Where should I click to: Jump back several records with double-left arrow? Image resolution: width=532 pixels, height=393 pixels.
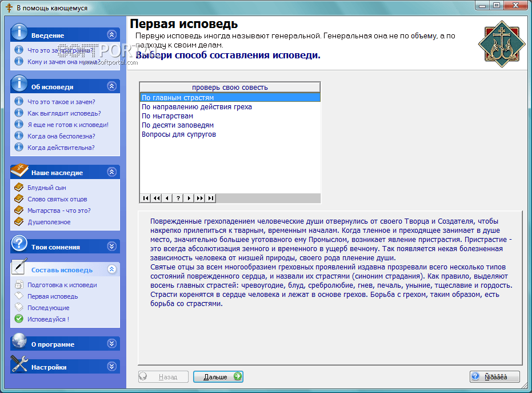coord(157,199)
